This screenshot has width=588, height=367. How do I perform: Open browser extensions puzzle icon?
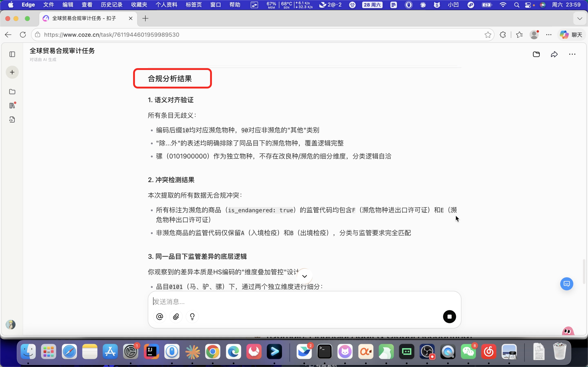point(503,35)
